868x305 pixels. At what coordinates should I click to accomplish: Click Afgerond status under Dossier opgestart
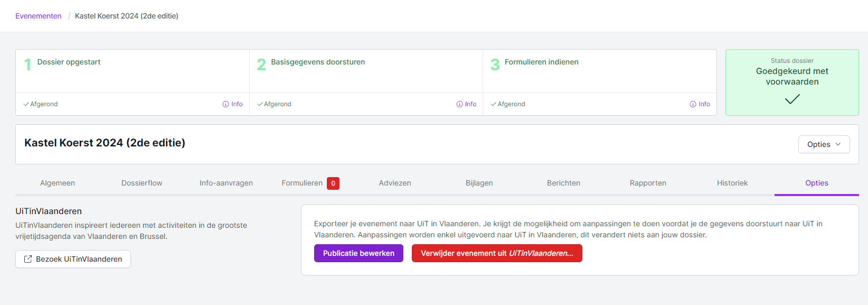pyautogui.click(x=41, y=104)
